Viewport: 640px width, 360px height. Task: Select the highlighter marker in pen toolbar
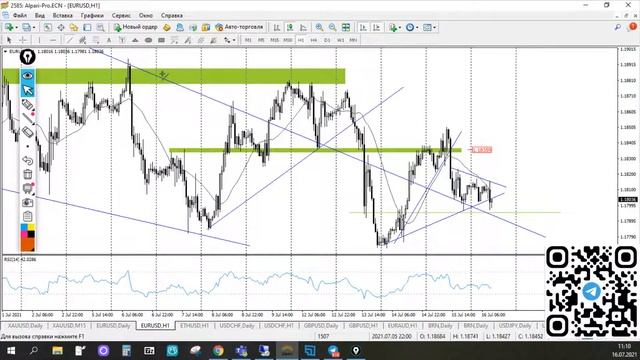(28, 104)
